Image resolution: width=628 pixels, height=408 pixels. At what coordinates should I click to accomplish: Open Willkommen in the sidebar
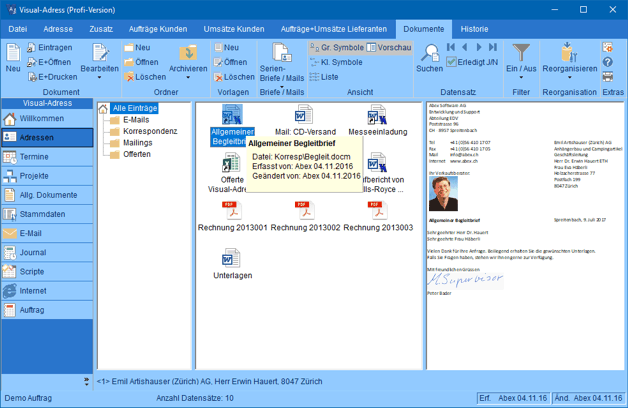click(47, 119)
